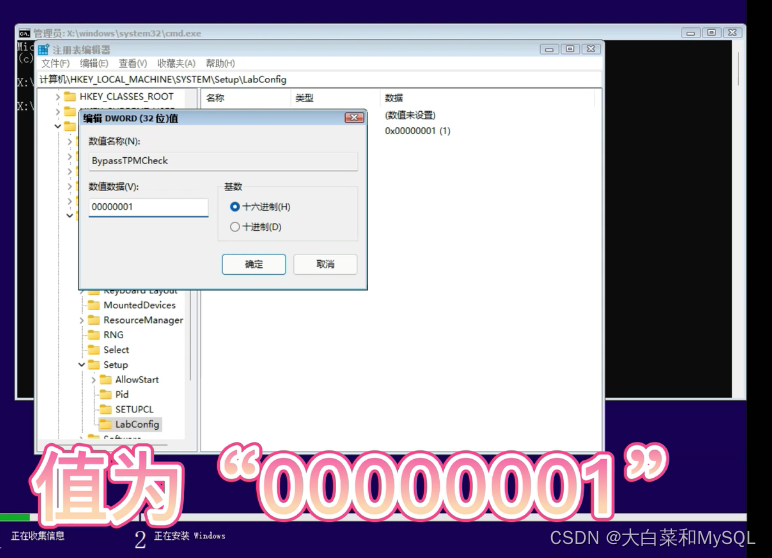The height and width of the screenshot is (558, 772).
Task: Click the MountedDevices folder icon
Action: coord(94,305)
